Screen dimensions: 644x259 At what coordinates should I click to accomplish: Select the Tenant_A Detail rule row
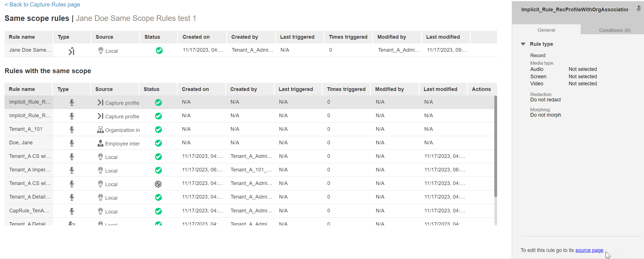coord(30,197)
